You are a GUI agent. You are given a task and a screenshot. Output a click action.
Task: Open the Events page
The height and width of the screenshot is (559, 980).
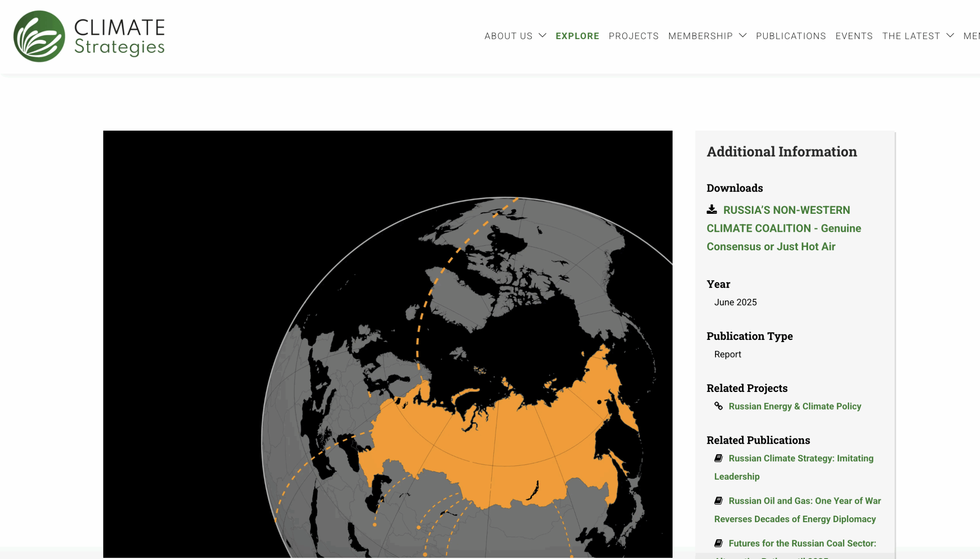click(x=854, y=36)
